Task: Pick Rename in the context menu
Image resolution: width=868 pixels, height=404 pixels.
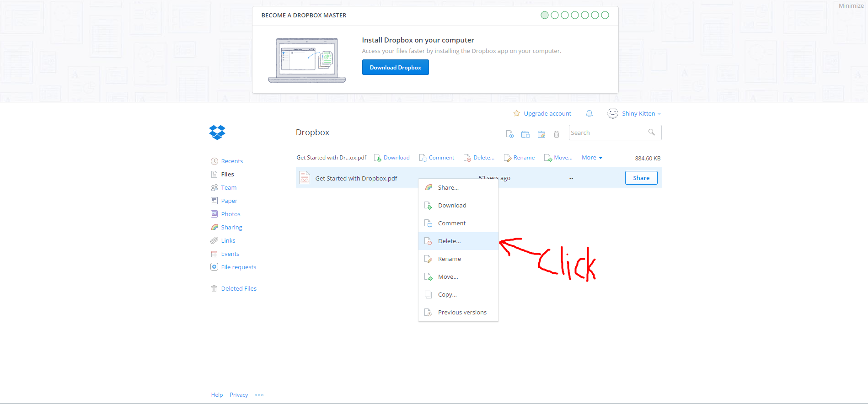Action: pos(449,259)
